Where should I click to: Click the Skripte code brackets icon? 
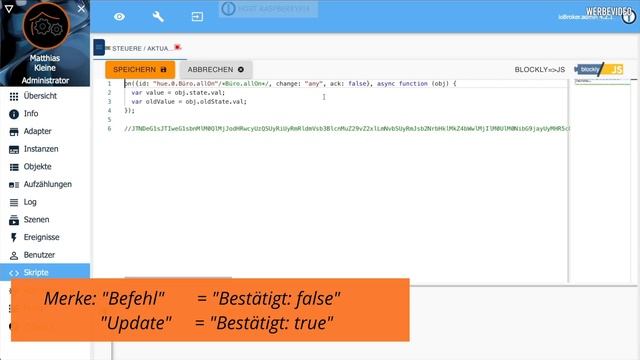pos(14,273)
